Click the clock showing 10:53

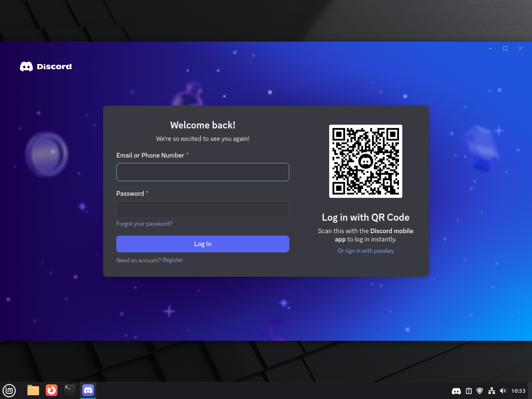point(518,391)
